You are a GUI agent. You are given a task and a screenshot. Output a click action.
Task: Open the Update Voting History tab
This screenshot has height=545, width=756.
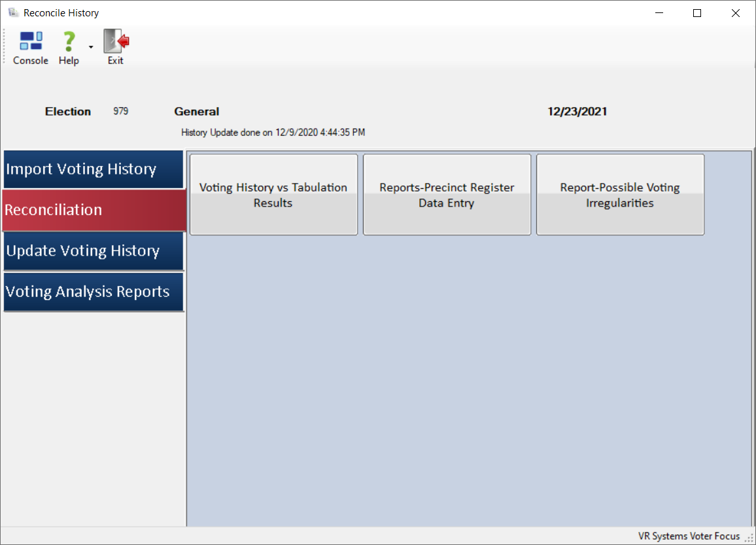(94, 251)
